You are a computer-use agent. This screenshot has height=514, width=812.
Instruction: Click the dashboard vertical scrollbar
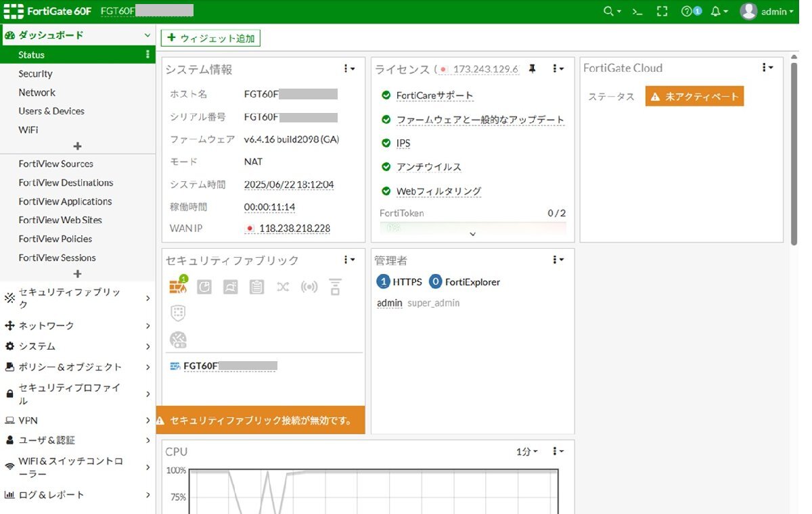(794, 154)
